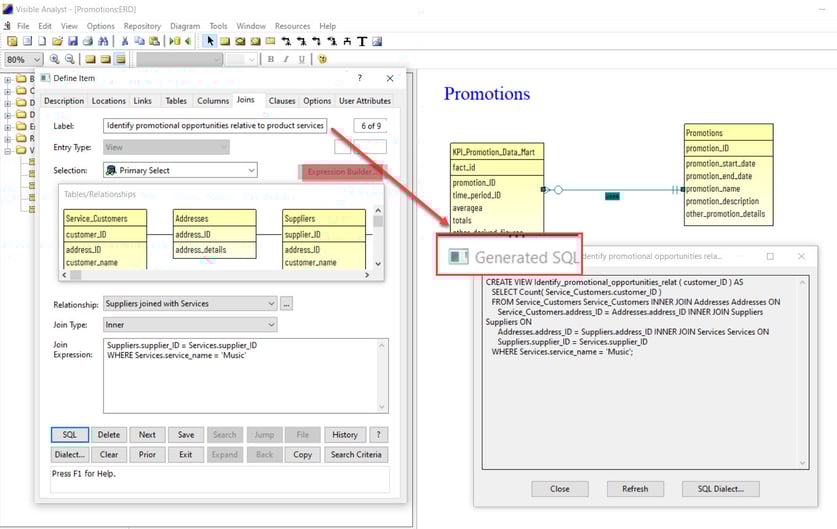Switch to the Clauses tab
Image resolution: width=837 pixels, height=529 pixels.
282,100
